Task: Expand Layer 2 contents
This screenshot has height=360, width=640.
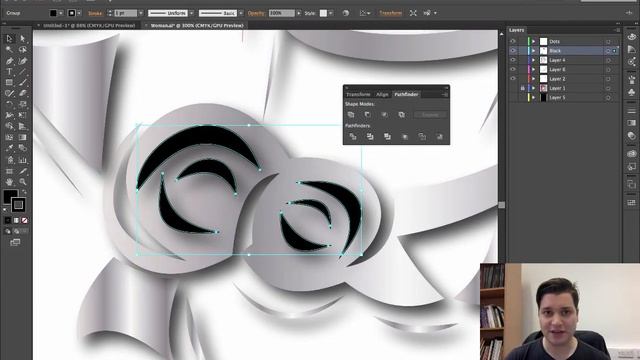Action: pyautogui.click(x=533, y=79)
